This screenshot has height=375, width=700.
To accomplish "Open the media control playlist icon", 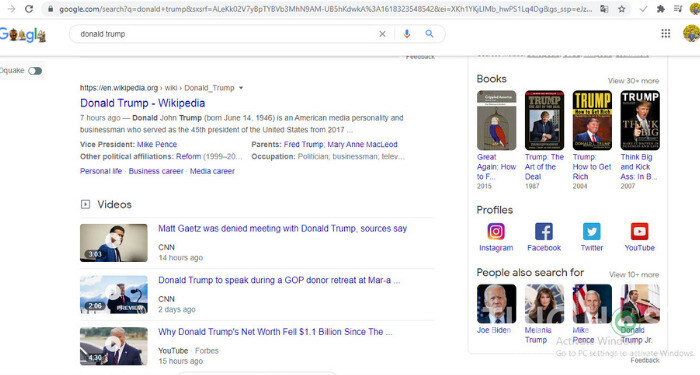I will 678,9.
